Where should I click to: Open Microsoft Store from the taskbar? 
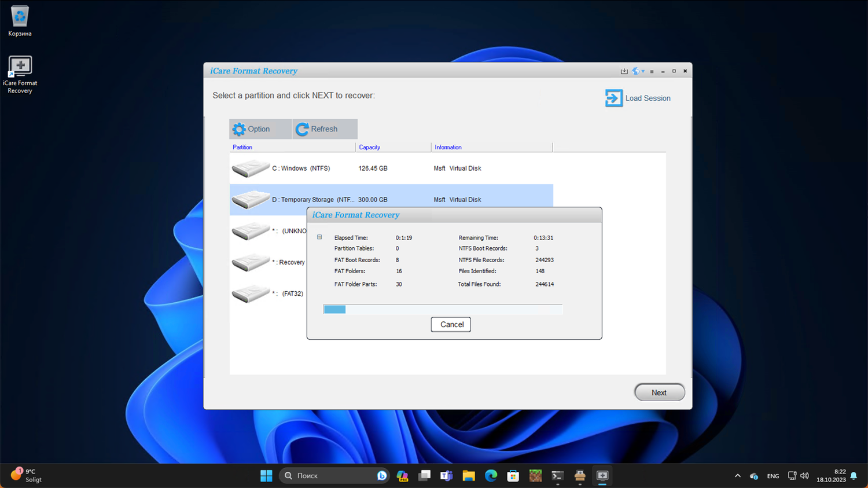(x=513, y=476)
